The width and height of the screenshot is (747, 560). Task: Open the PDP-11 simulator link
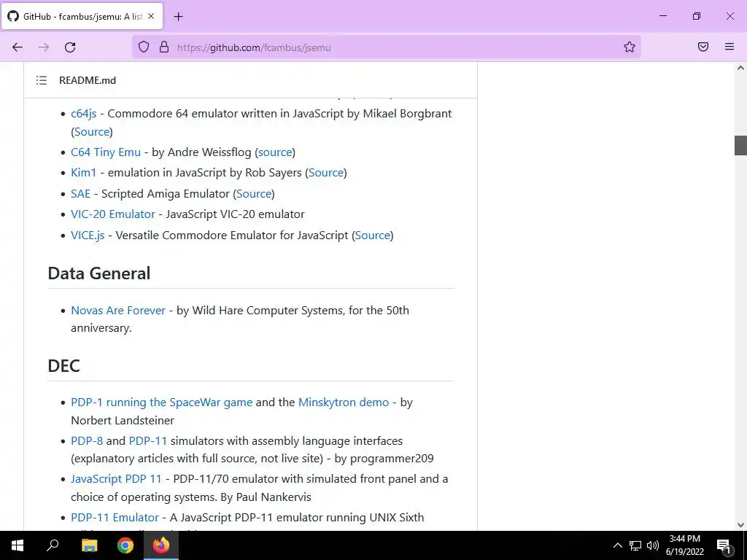(x=147, y=440)
